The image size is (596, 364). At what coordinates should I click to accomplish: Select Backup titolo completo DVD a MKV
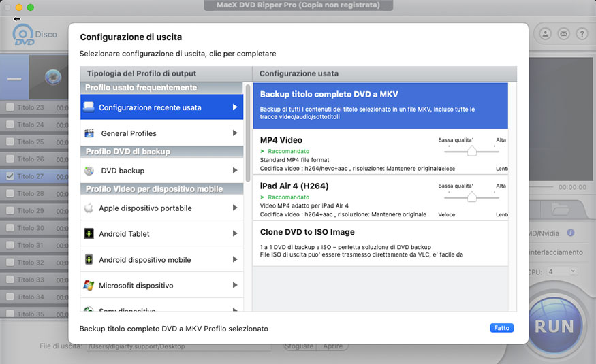pyautogui.click(x=380, y=105)
